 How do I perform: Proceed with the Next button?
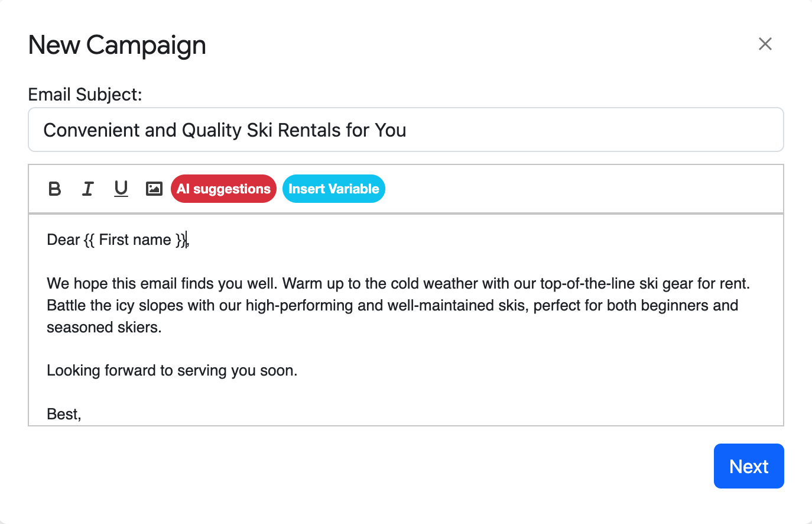[x=749, y=466]
